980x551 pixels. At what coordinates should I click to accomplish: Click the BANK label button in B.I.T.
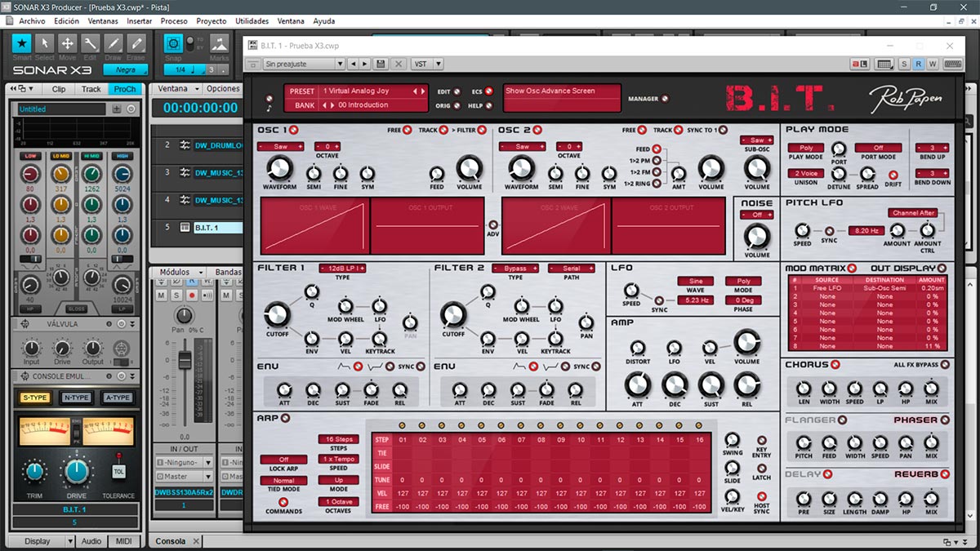pyautogui.click(x=304, y=105)
